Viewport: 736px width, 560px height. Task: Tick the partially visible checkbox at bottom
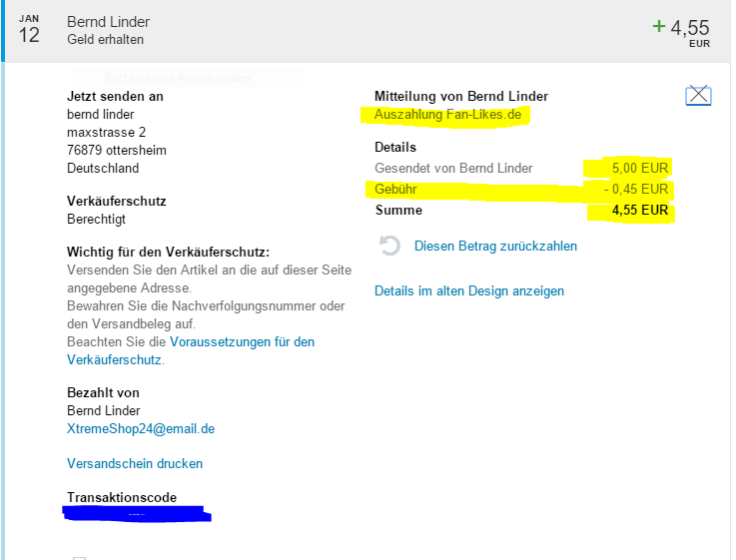[x=80, y=556]
